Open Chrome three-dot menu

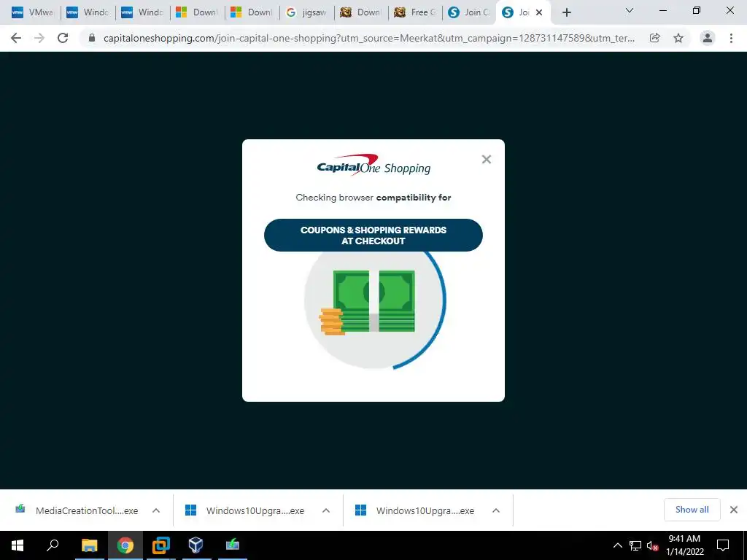pos(731,38)
